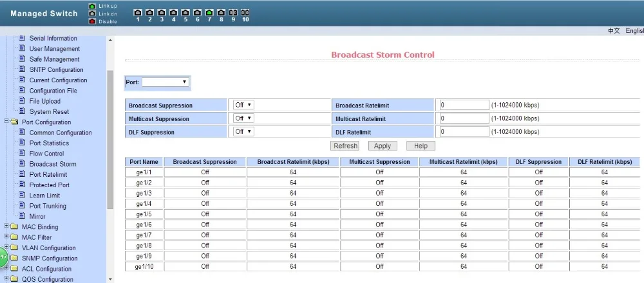Open Serial Information in sidebar
644x283 pixels.
[x=53, y=38]
